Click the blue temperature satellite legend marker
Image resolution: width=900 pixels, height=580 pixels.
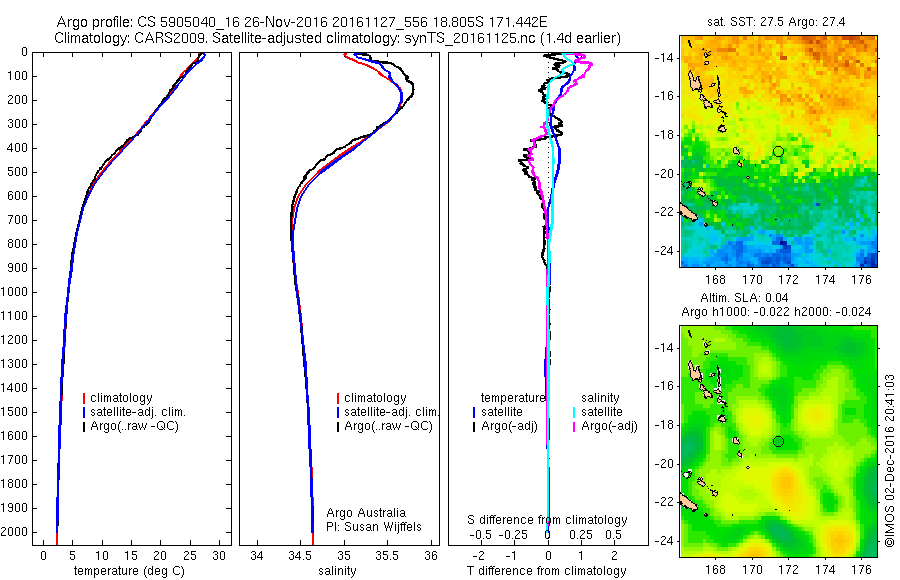(474, 412)
